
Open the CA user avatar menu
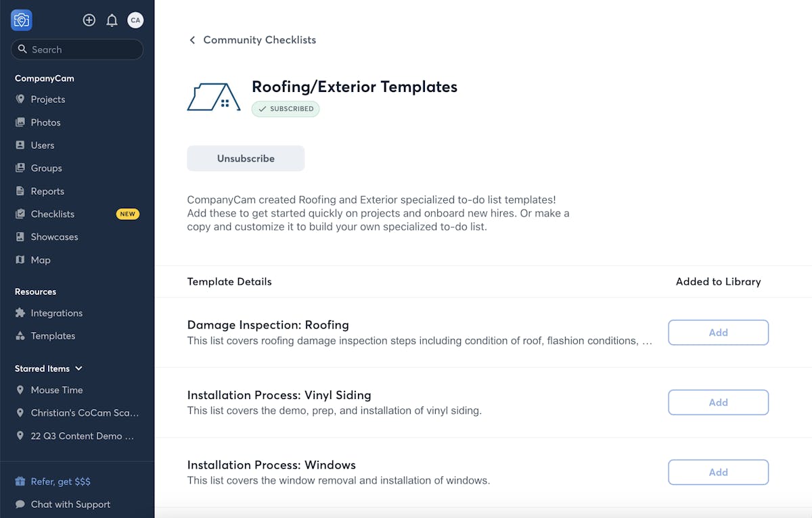click(135, 20)
